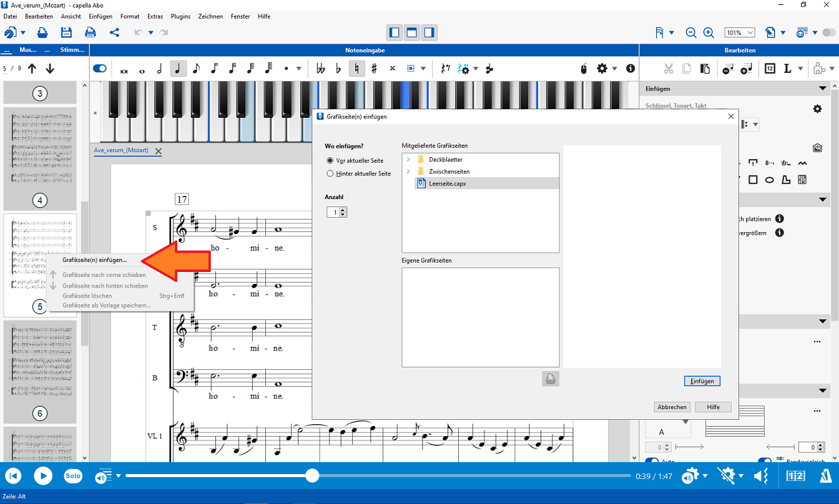Open the Zeichnen menu
The height and width of the screenshot is (504, 839).
(210, 16)
